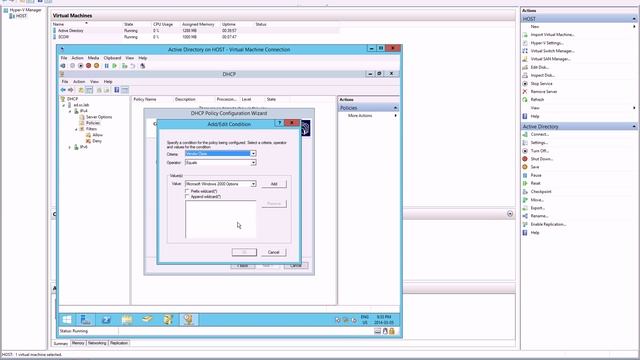This screenshot has height=360, width=640.
Task: Click the Revert icon in VM Connection toolbar
Action: tap(133, 66)
